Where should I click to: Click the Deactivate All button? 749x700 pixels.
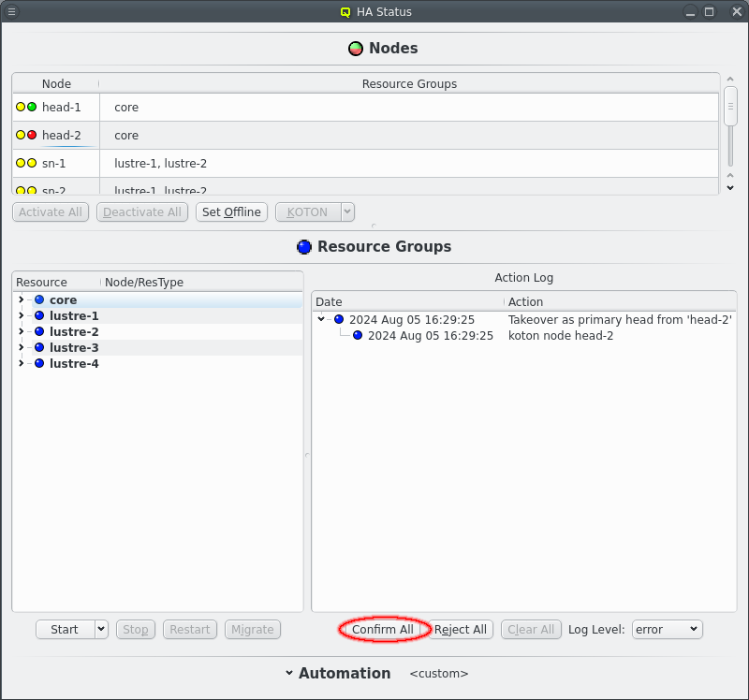point(142,212)
